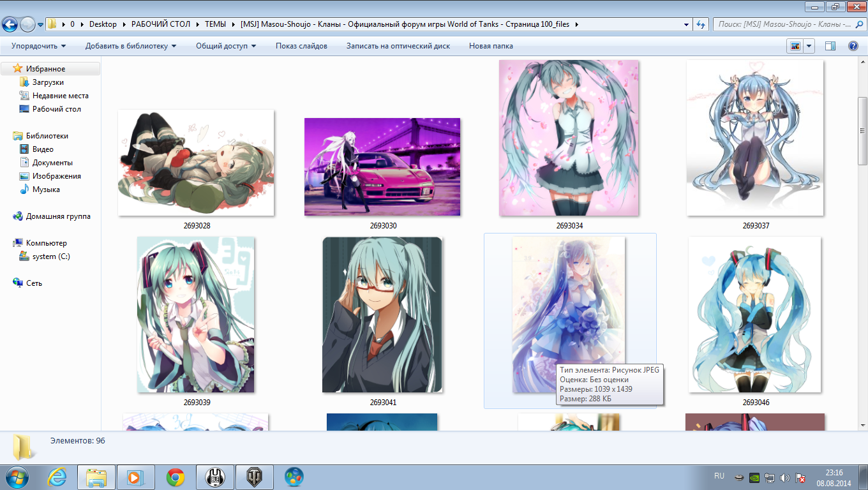Expand the breadcrumb arrow after ТЕМЫ

click(234, 24)
